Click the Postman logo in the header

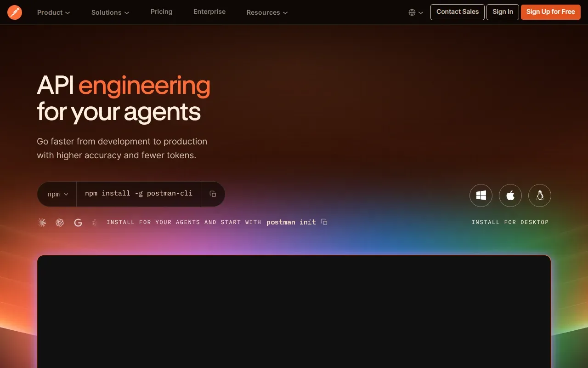click(15, 12)
